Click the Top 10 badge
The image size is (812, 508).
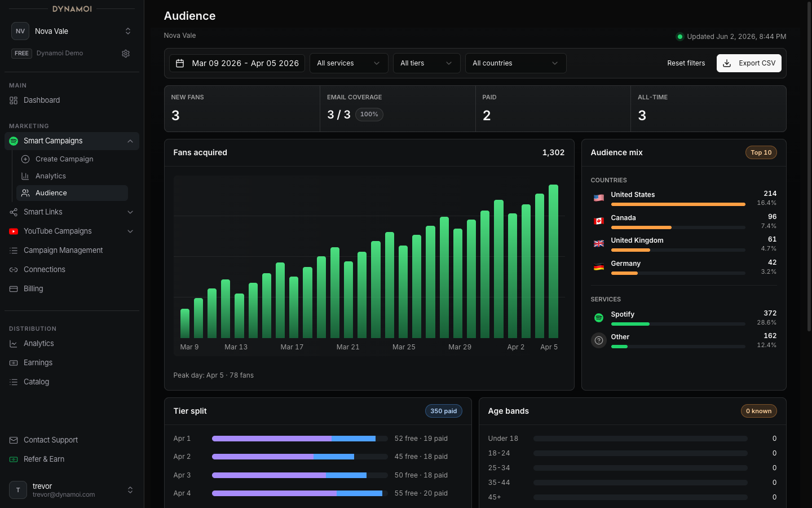click(761, 152)
